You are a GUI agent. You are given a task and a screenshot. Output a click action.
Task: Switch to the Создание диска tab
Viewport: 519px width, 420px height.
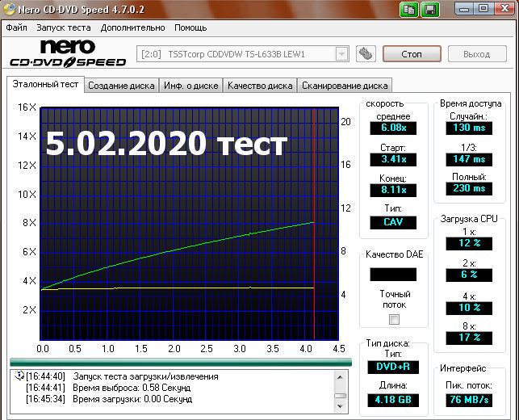tap(121, 86)
